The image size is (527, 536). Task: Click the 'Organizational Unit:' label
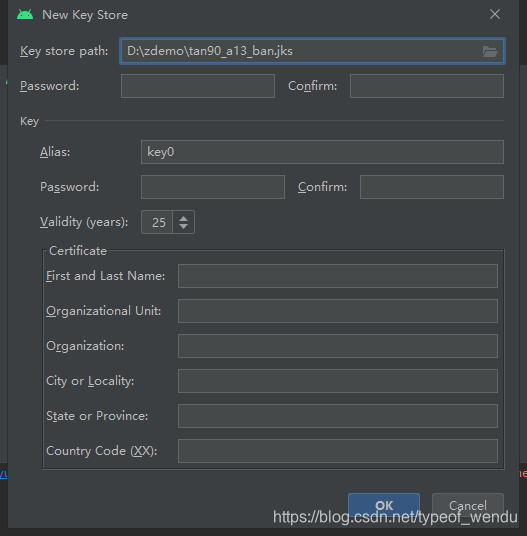104,311
